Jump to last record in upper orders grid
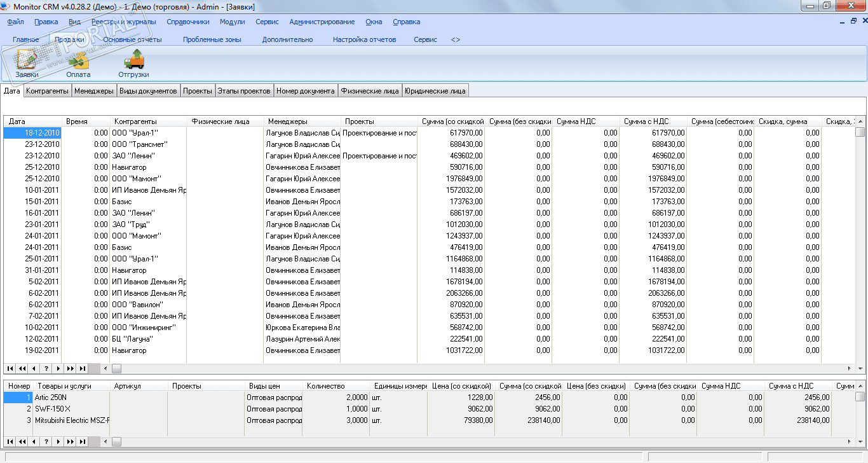 [83, 368]
